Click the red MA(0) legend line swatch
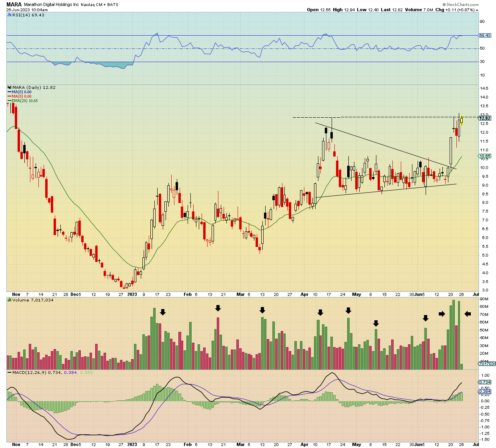The height and width of the screenshot is (448, 496). 9,96
